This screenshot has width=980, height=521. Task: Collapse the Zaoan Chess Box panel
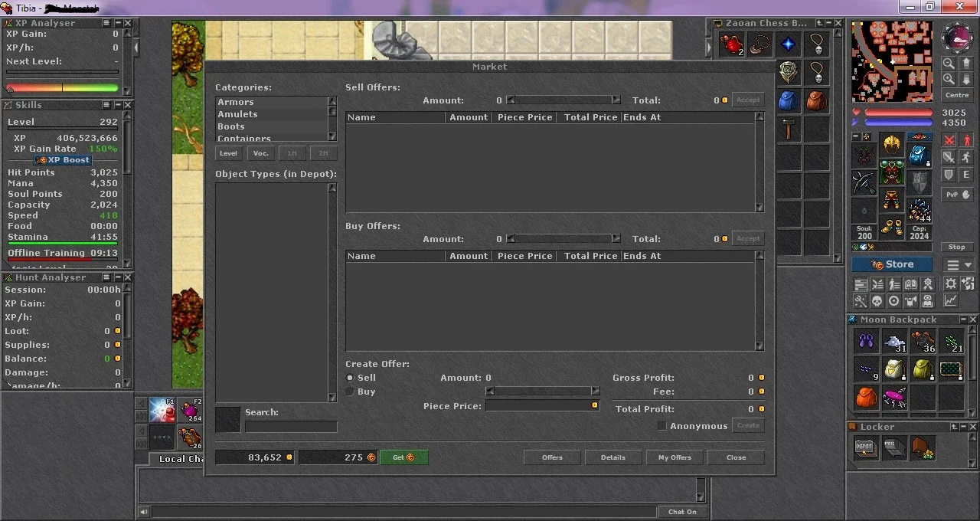click(828, 23)
